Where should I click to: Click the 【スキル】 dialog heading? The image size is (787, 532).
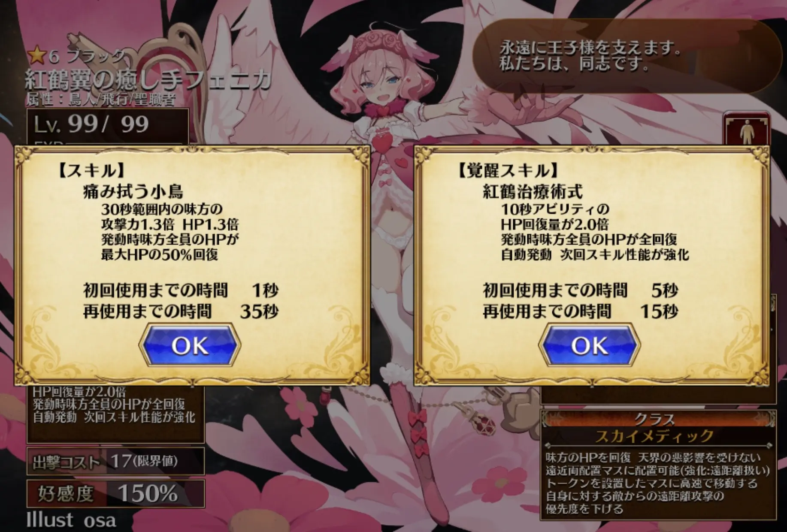coord(91,171)
